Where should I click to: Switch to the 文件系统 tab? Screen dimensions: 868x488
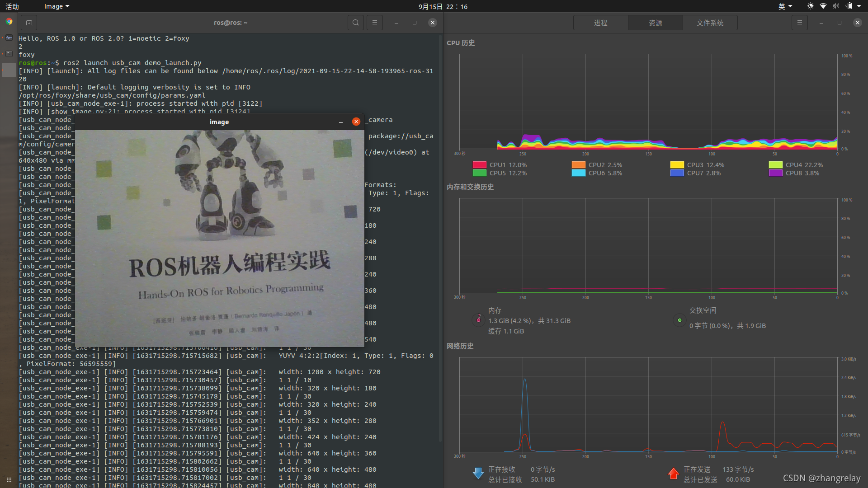pyautogui.click(x=710, y=23)
